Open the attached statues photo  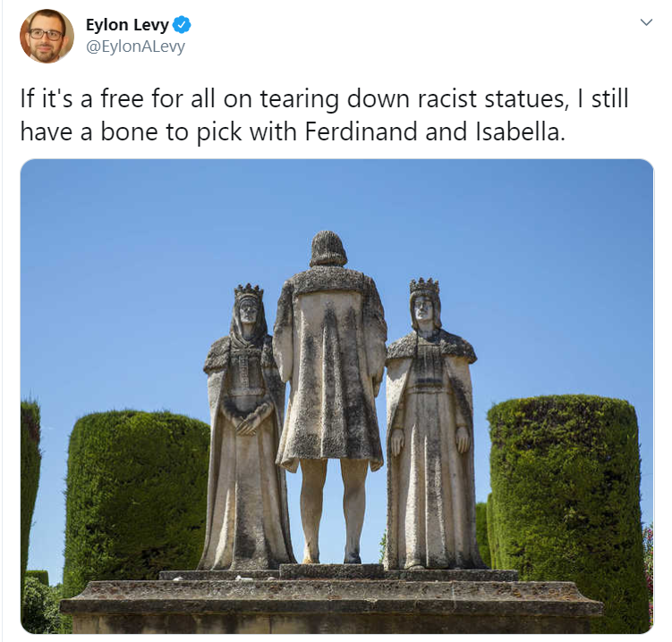[x=336, y=396]
